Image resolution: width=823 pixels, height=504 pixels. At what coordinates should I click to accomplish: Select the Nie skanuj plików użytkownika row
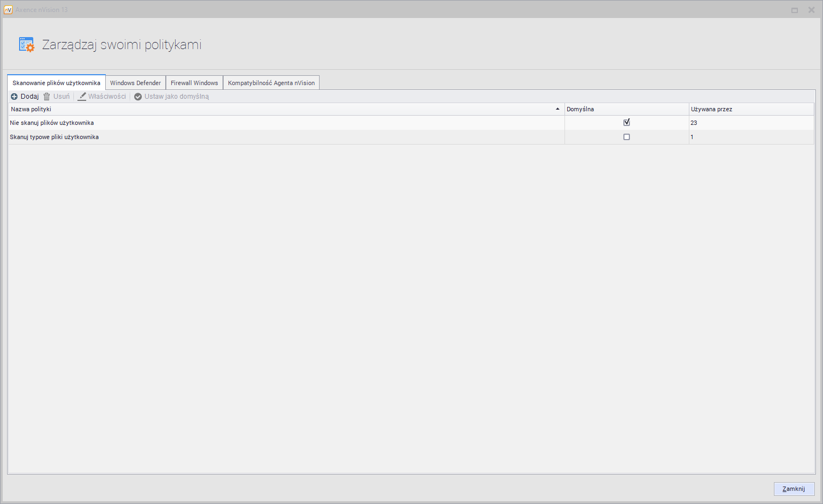click(52, 123)
